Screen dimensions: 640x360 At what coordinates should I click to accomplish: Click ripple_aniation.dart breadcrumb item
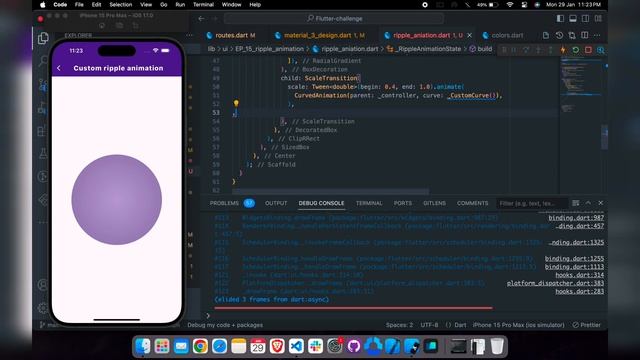tap(349, 49)
